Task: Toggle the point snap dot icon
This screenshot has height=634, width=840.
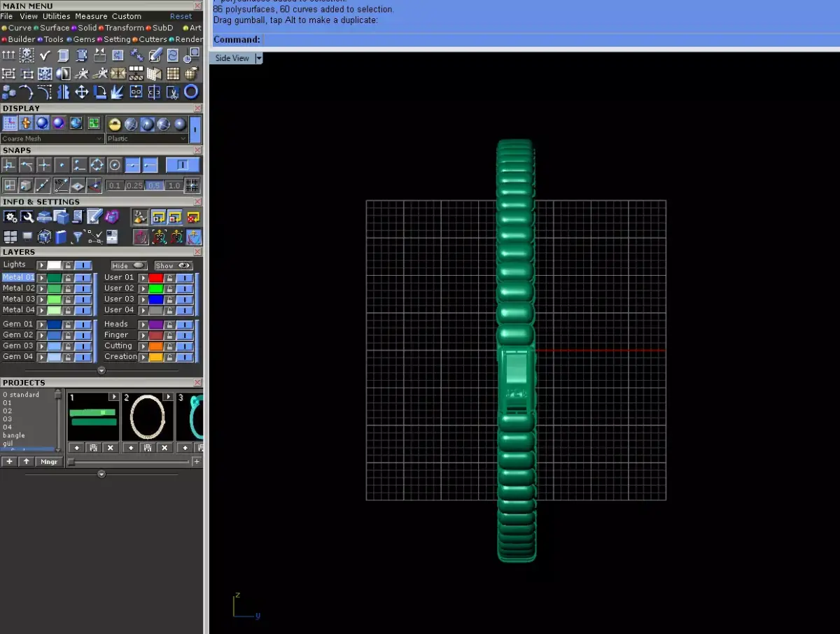Action: pos(62,165)
